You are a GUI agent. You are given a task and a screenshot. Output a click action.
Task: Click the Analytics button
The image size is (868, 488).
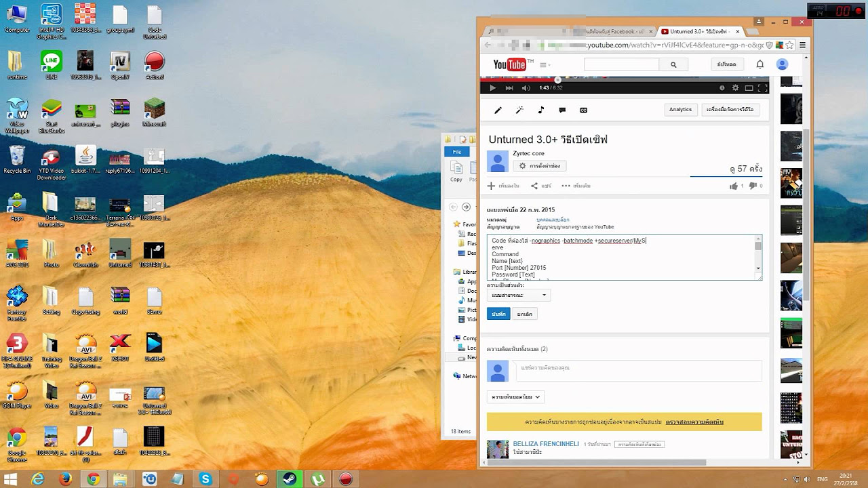point(680,109)
